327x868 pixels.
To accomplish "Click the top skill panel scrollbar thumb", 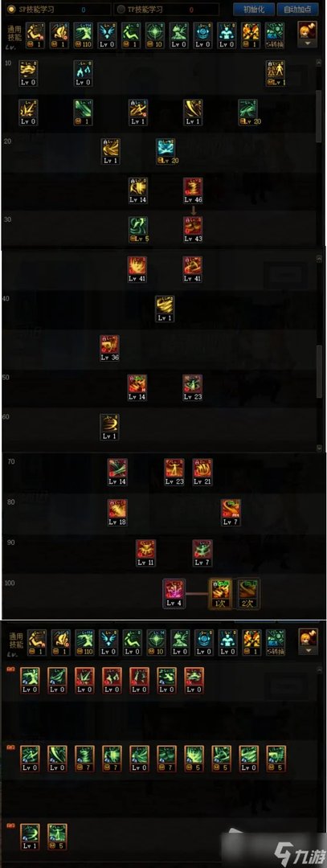I will [x=319, y=115].
